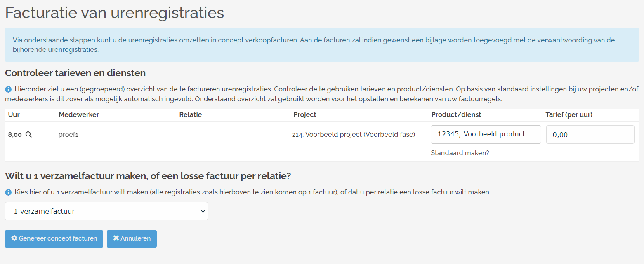Click the Project column header
This screenshot has width=644, height=264.
pos(305,115)
